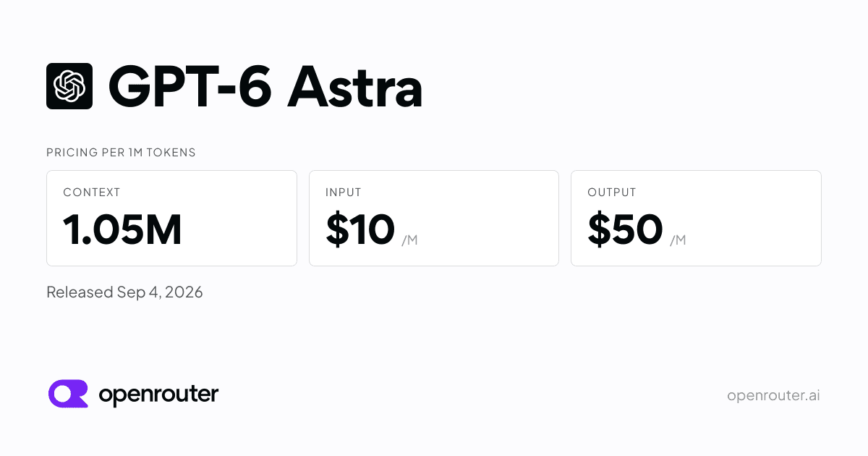Click the $50 output price value

pos(625,229)
